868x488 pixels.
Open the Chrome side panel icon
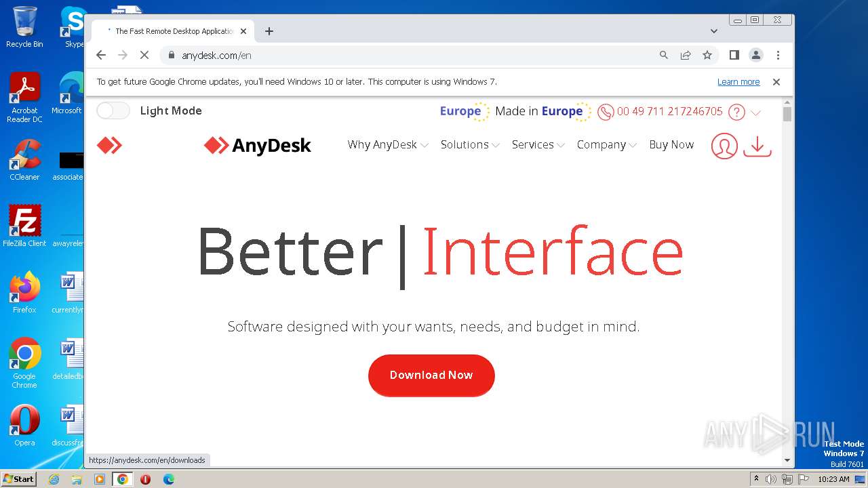734,55
